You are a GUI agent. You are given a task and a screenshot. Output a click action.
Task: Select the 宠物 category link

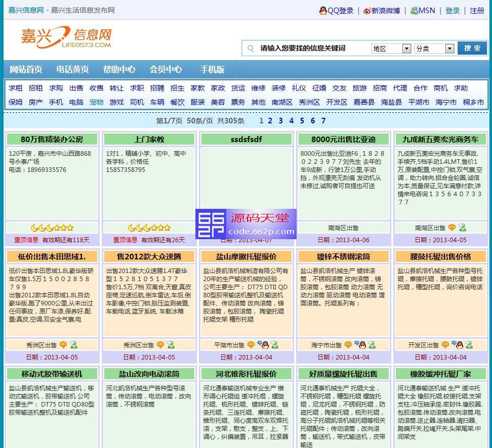coord(96,102)
